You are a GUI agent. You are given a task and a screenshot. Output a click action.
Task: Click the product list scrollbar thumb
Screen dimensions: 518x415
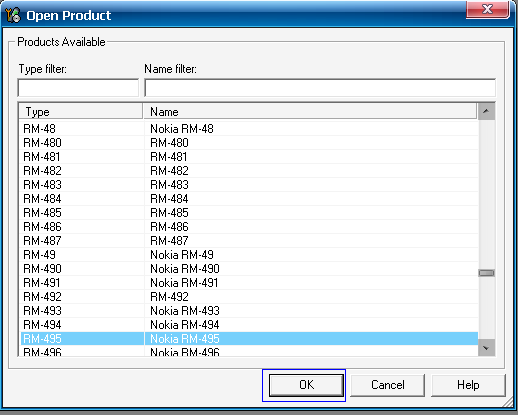pos(486,273)
